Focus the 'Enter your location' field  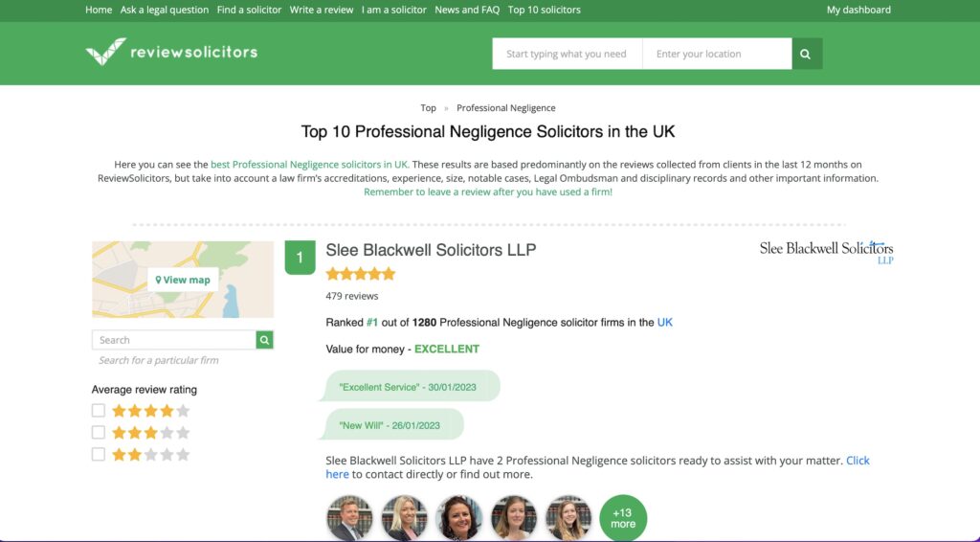point(717,54)
